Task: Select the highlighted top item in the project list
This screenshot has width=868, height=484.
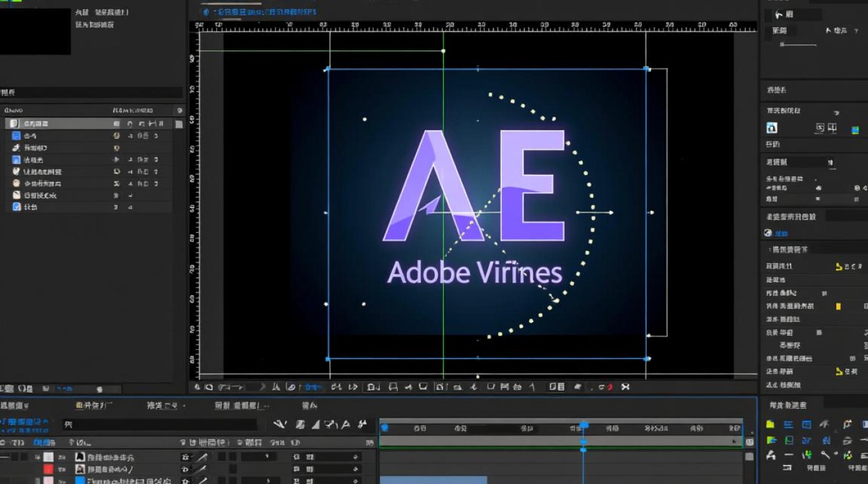Action: [89, 123]
